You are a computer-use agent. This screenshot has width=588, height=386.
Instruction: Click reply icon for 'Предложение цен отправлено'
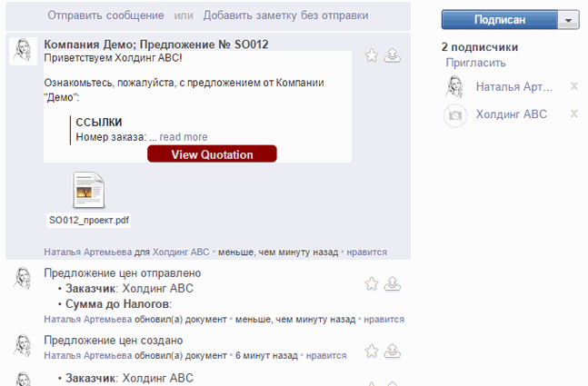(x=393, y=283)
